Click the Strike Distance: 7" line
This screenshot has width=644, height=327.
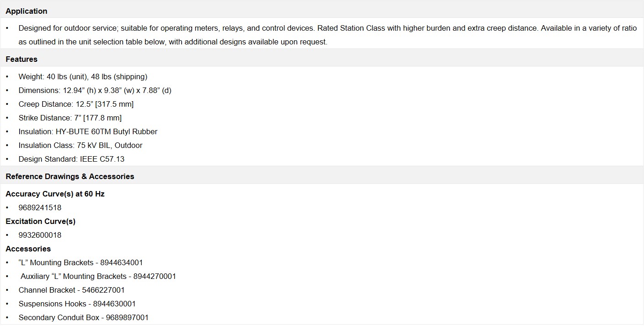pyautogui.click(x=70, y=118)
